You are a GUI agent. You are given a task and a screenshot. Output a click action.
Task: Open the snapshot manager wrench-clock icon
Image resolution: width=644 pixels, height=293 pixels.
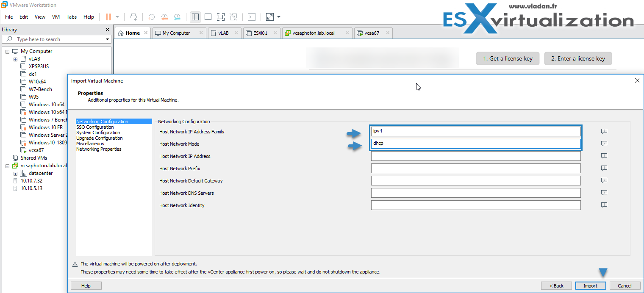177,17
